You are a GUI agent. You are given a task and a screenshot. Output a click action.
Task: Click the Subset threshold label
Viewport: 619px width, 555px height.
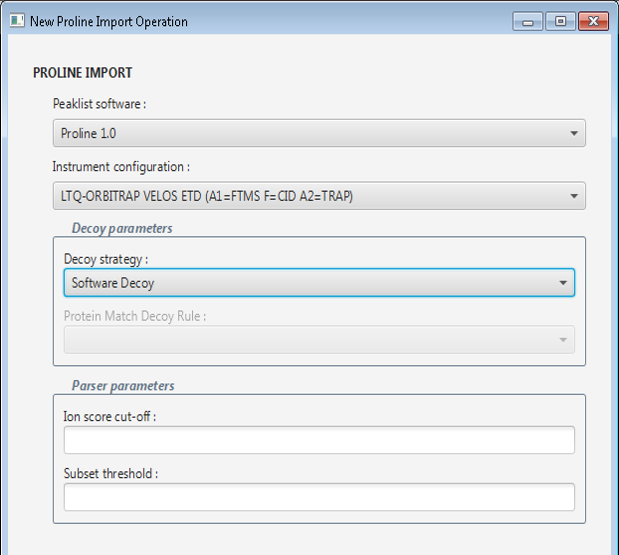(110, 473)
